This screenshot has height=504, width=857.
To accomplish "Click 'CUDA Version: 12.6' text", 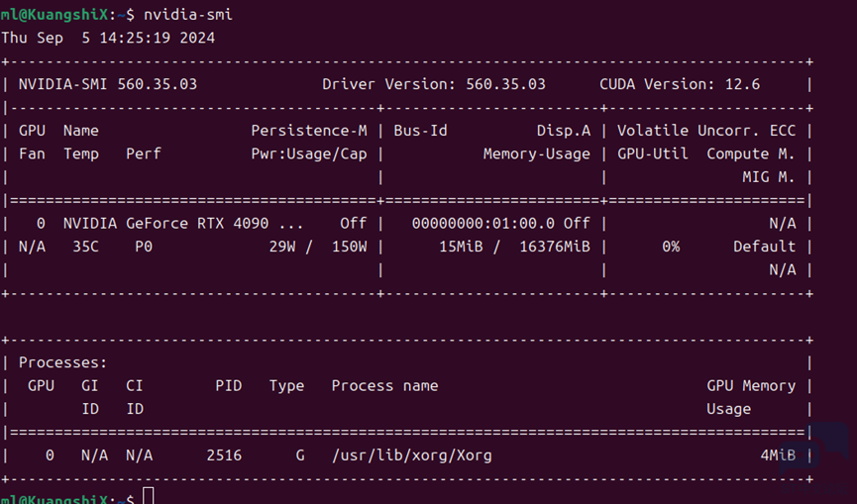I will coord(680,84).
